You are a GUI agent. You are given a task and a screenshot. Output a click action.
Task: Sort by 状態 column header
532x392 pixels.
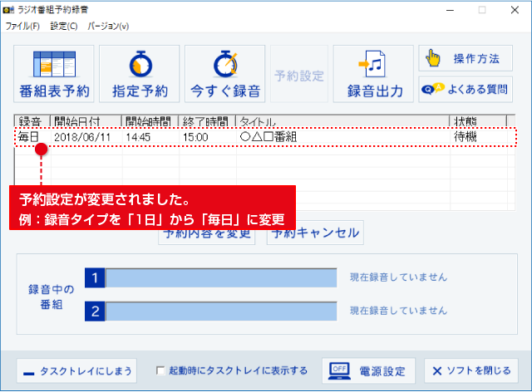coord(479,121)
